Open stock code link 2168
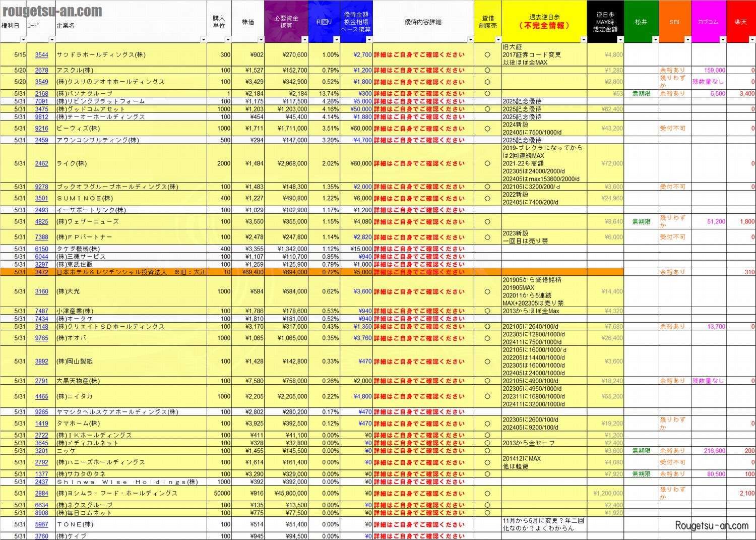Image resolution: width=756 pixels, height=540 pixels. (42, 94)
